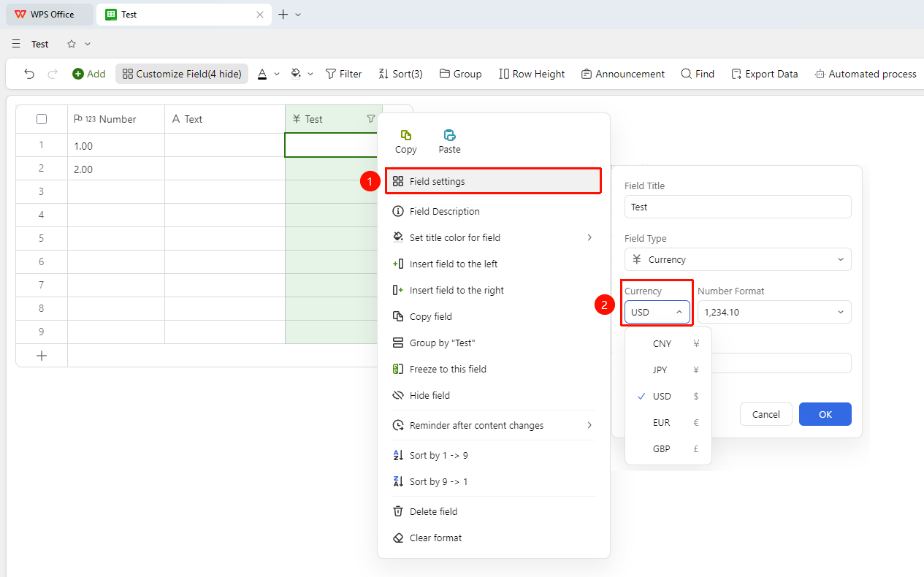Star the Test document as favorite
This screenshot has width=924, height=577.
(x=72, y=44)
